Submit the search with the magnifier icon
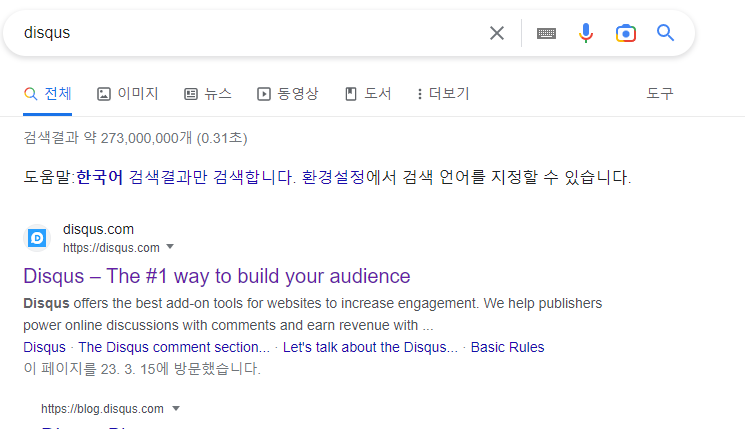Screen dimensions: 745x429 (x=665, y=33)
